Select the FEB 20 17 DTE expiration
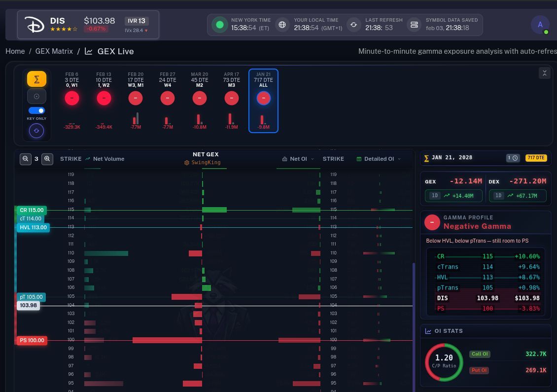557x392 pixels. (136, 101)
